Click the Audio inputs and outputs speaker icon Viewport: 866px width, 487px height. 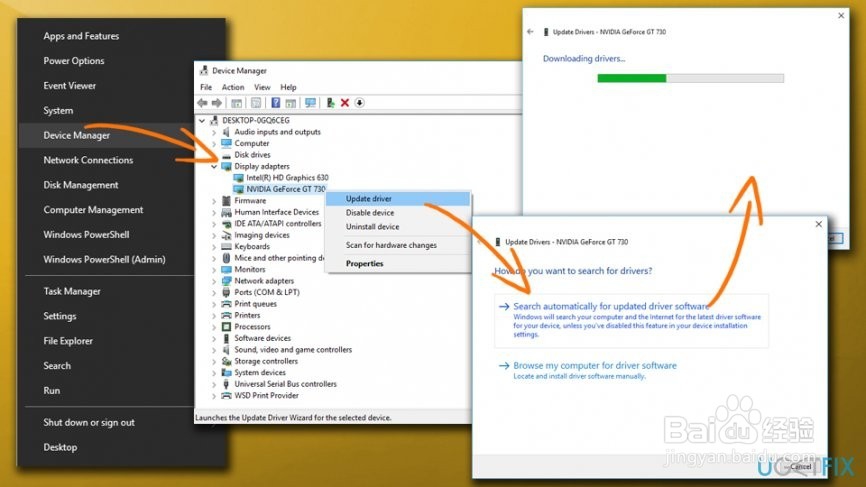click(x=226, y=132)
